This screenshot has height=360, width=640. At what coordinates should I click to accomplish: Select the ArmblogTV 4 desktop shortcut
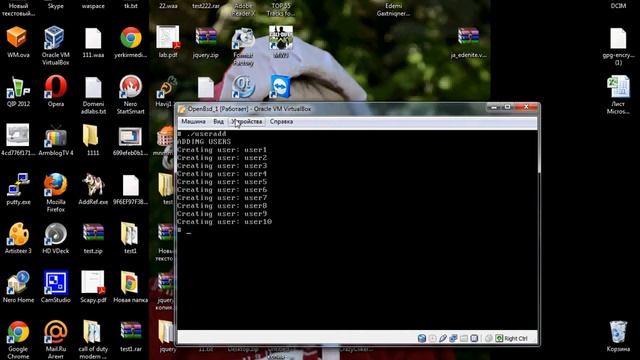56,140
